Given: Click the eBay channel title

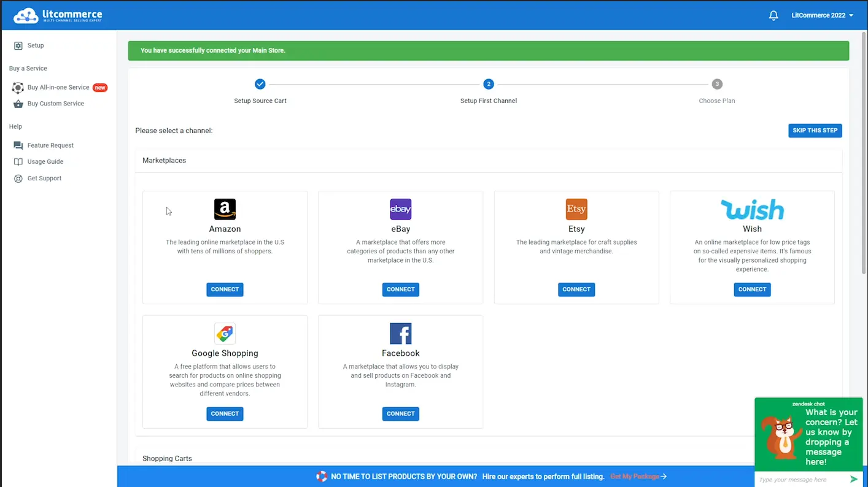Looking at the screenshot, I should [401, 229].
